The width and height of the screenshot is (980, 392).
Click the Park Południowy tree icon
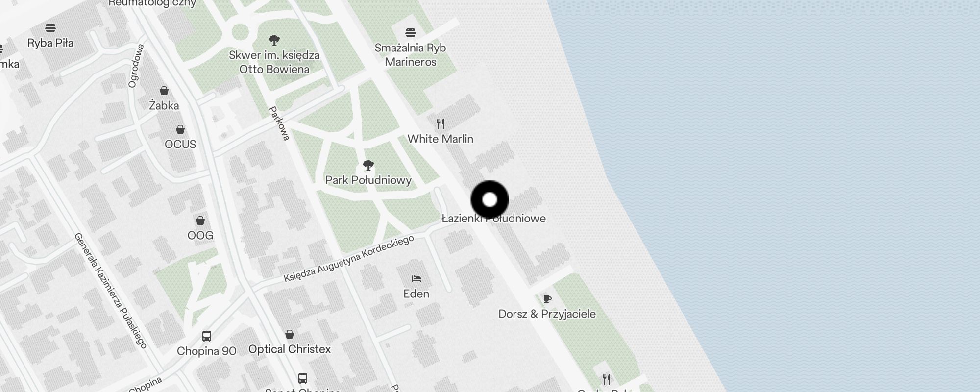(368, 165)
